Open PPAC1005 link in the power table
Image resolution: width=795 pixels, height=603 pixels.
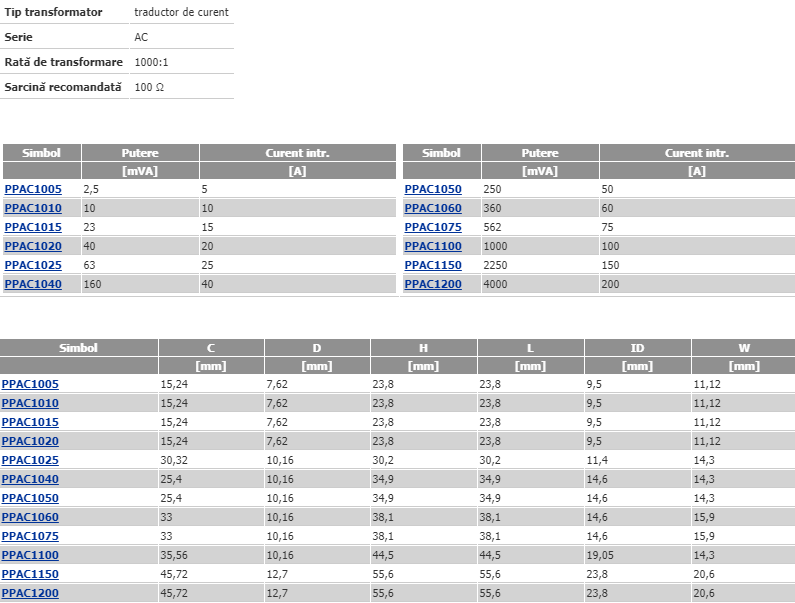tap(33, 189)
